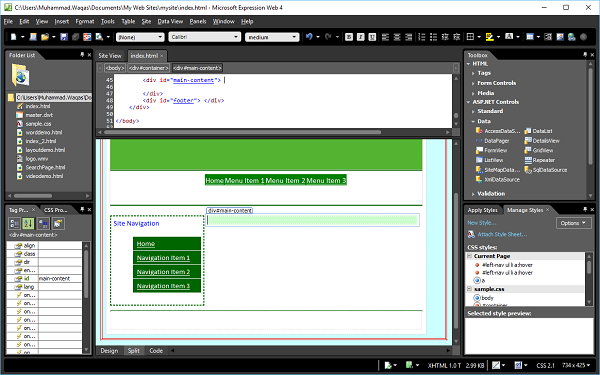600x375 pixels.
Task: Open the font size medium dropdown
Action: point(272,37)
